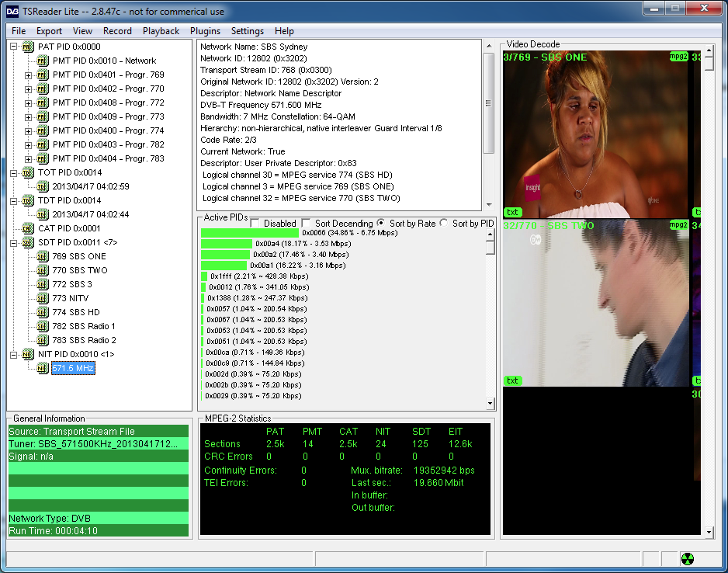Click the PMT icon next to PMT PID 0x0010 - Network

pos(43,61)
